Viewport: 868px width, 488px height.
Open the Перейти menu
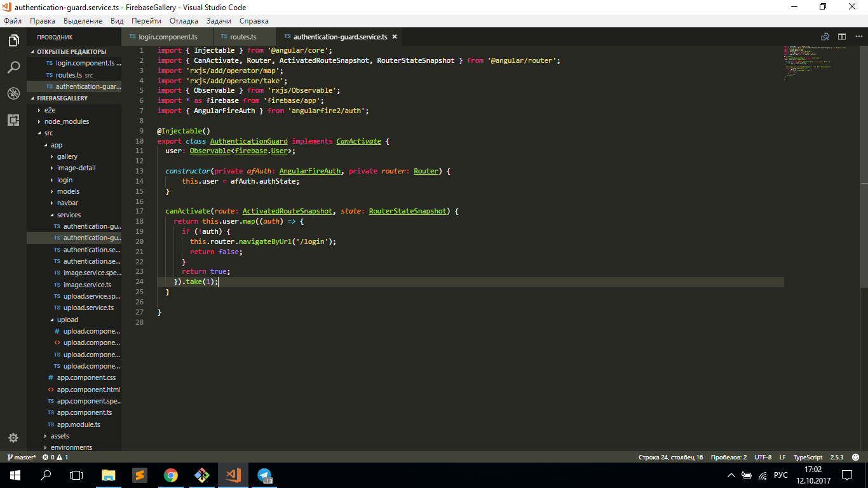point(147,21)
